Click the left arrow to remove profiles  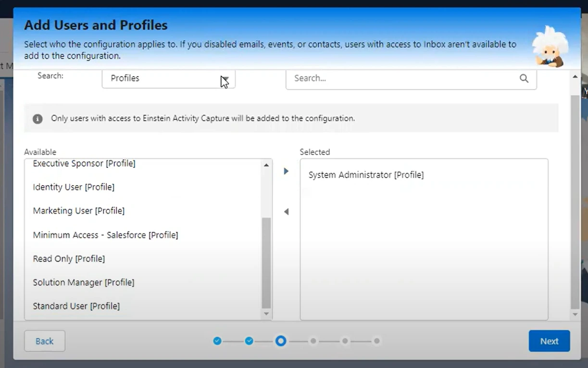[286, 212]
